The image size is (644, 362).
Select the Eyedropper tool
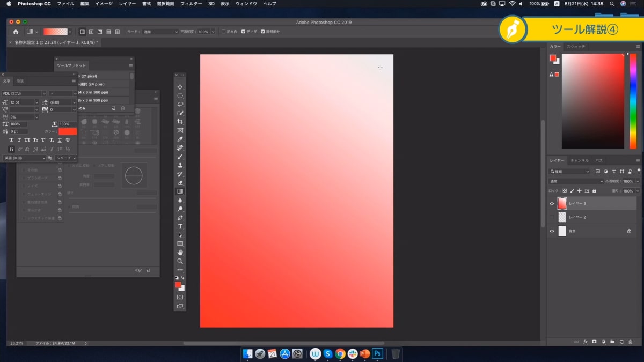pyautogui.click(x=180, y=139)
